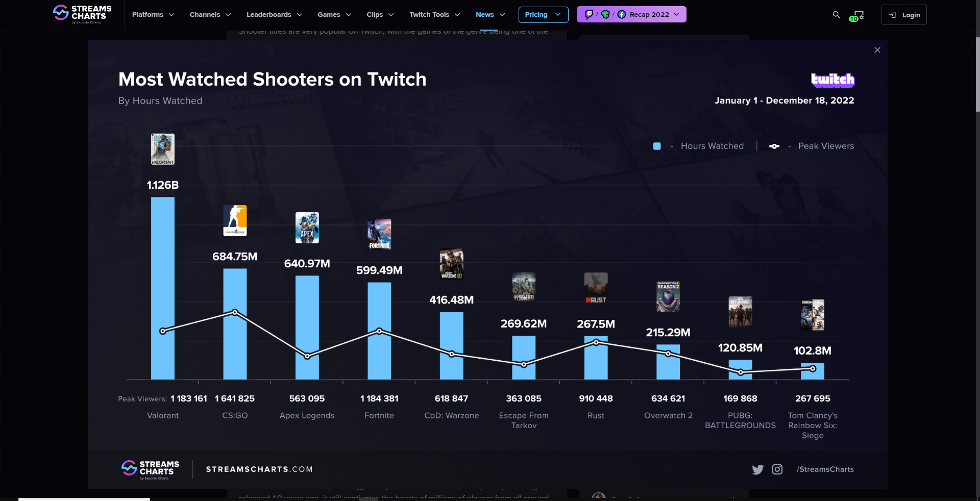Click the 684.75M value label

point(235,257)
